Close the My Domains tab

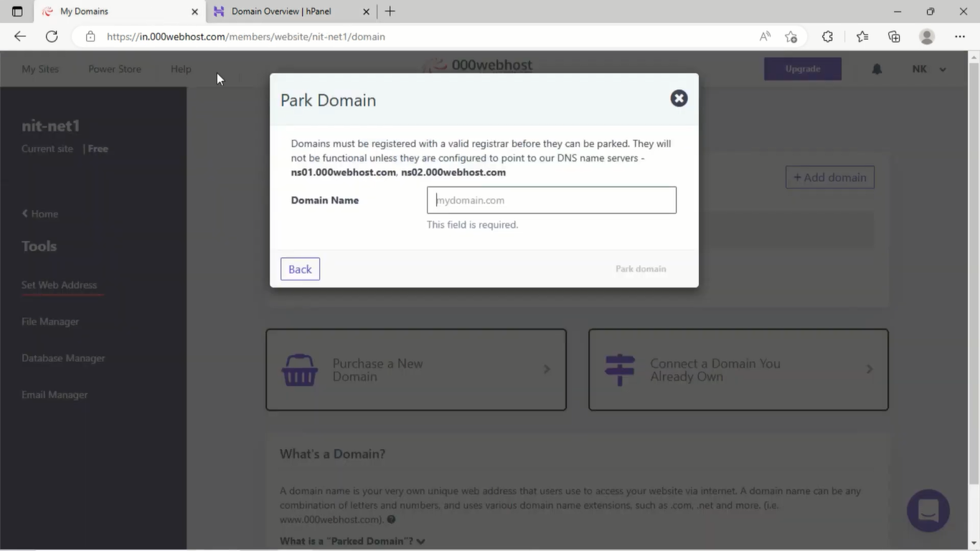coord(194,11)
